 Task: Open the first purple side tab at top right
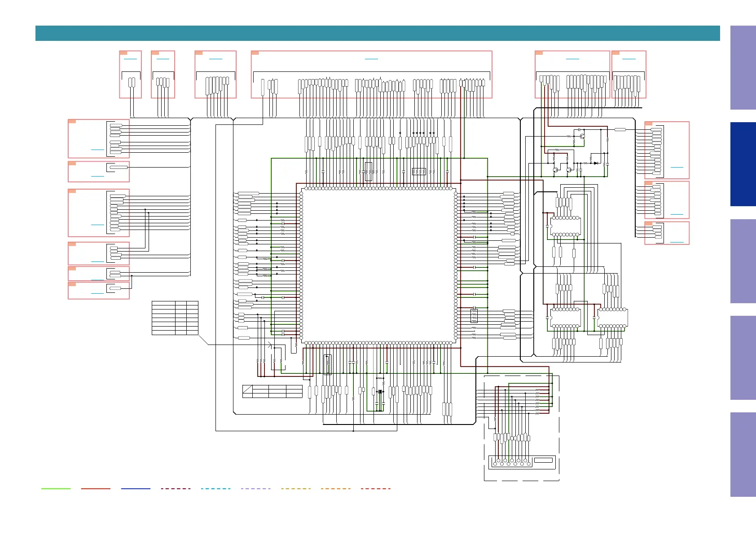(743, 67)
